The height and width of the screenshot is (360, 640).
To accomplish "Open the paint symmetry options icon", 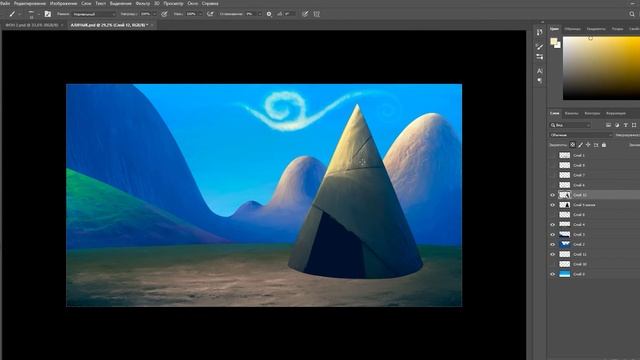I will (317, 14).
